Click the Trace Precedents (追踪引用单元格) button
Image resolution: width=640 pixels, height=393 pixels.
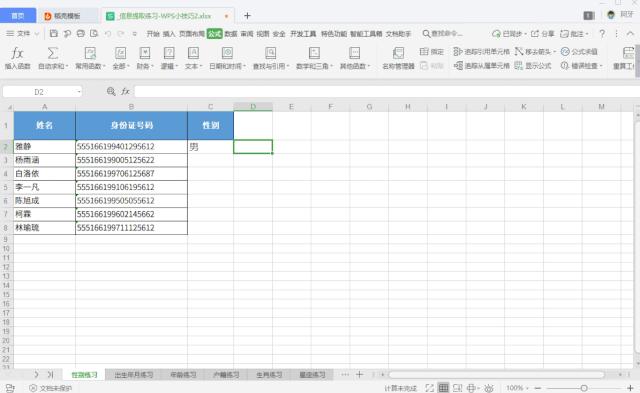click(x=482, y=51)
